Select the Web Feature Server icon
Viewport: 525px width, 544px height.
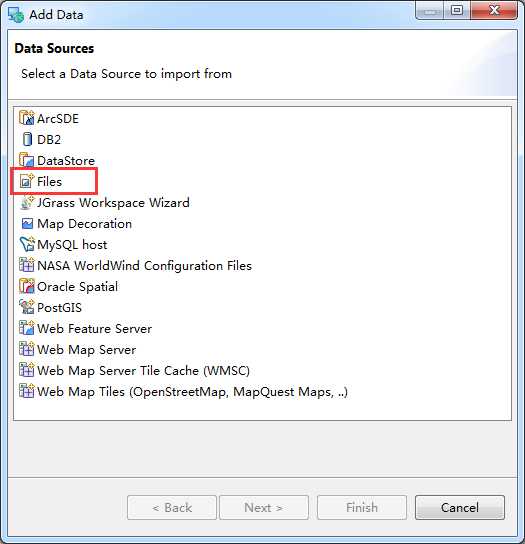[27, 328]
